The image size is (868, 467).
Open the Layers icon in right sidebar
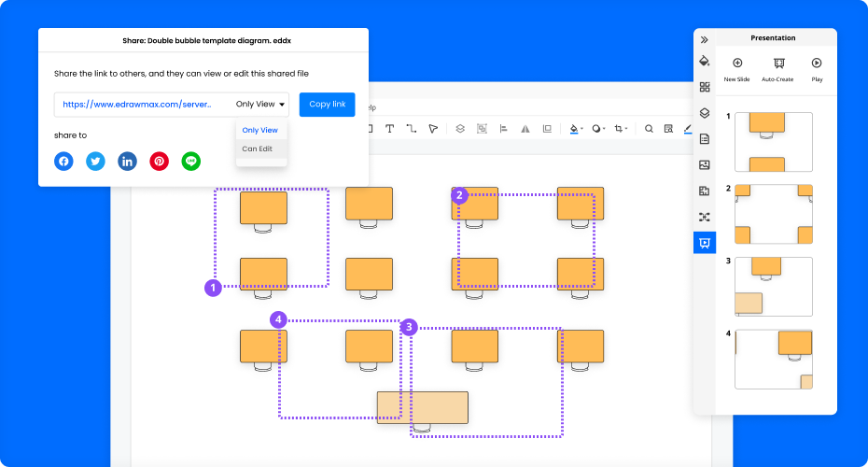click(x=705, y=113)
